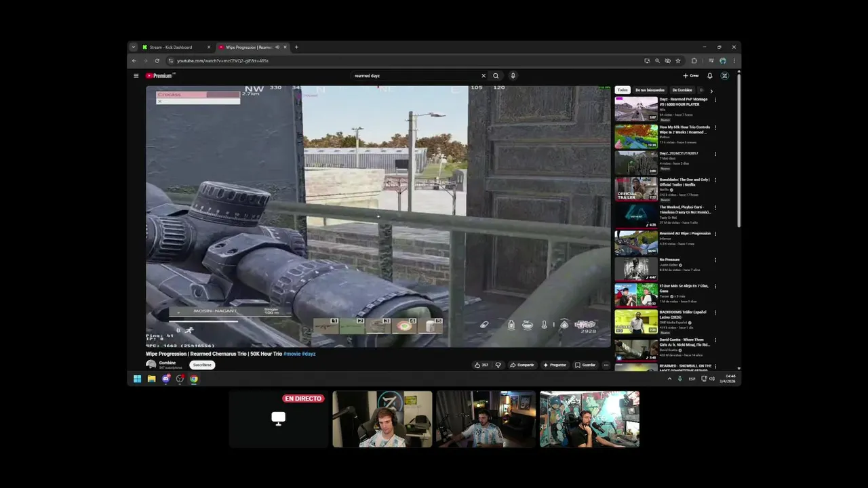The height and width of the screenshot is (488, 868).
Task: Clear the search text with the X
Action: pos(484,76)
